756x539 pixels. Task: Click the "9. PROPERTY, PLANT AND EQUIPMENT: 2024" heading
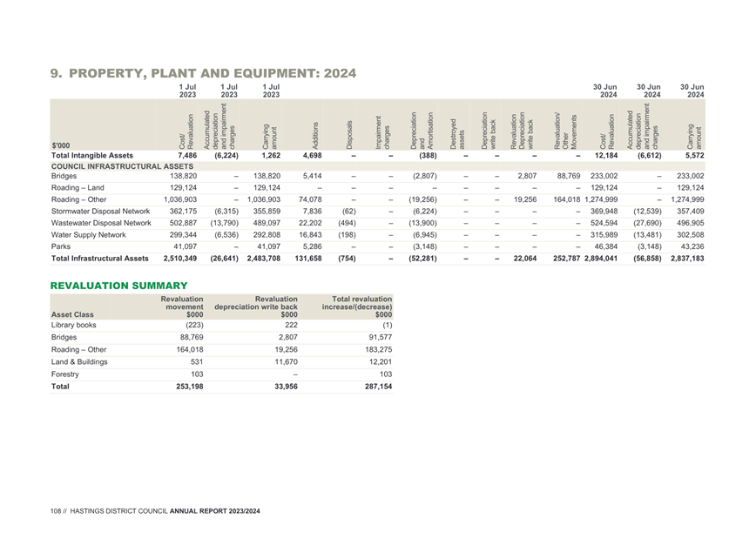pyautogui.click(x=203, y=73)
